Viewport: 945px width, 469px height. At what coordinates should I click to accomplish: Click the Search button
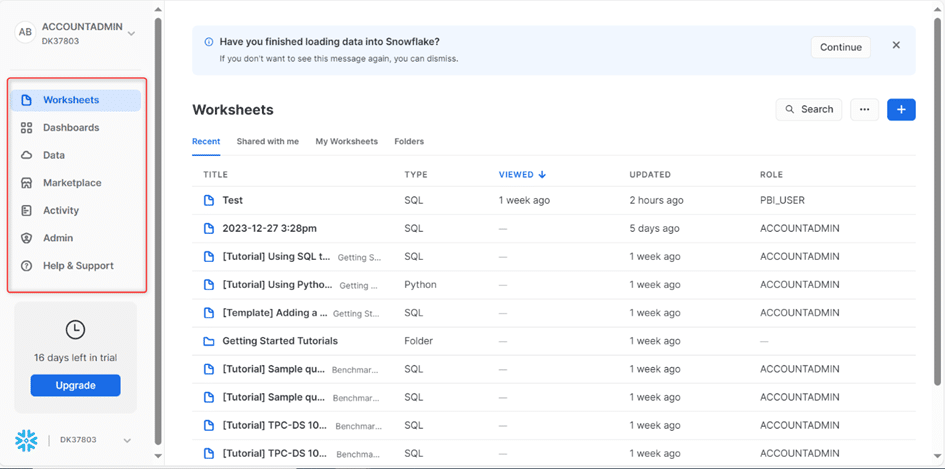tap(809, 110)
